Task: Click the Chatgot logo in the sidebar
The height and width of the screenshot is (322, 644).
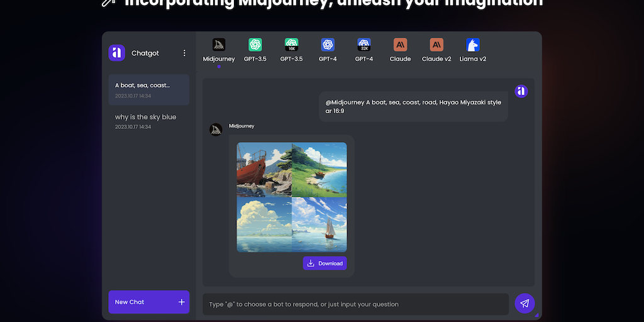Action: (116, 53)
